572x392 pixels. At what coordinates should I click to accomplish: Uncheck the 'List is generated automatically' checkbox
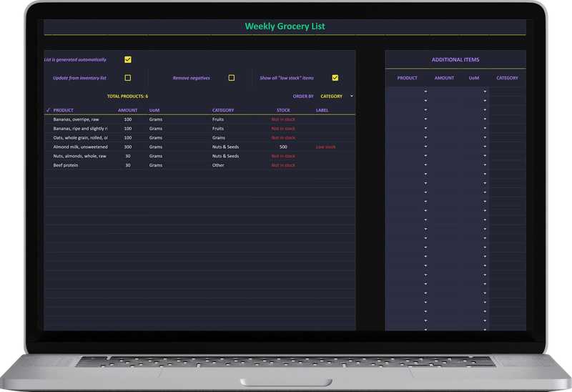[128, 59]
